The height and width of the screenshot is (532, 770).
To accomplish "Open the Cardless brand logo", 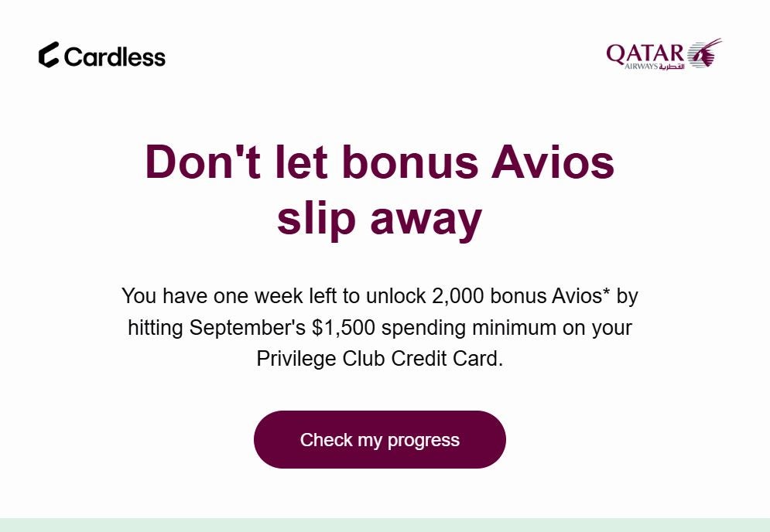I will [102, 56].
